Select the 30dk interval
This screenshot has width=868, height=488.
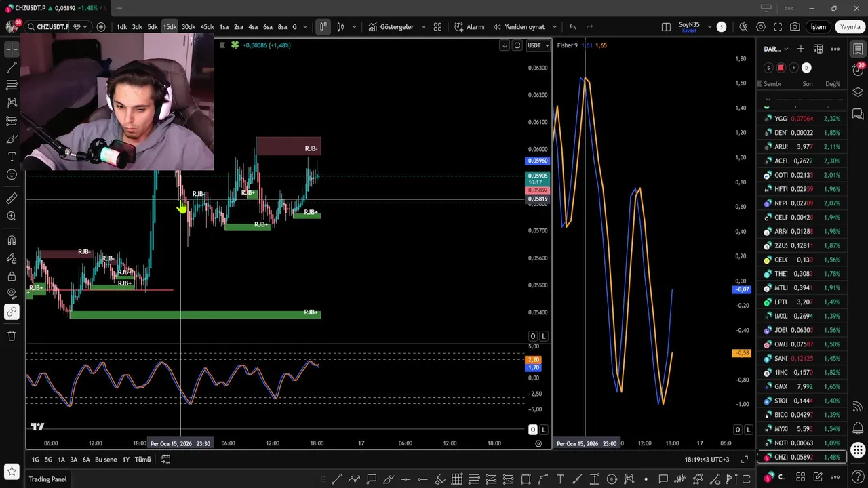click(x=188, y=27)
